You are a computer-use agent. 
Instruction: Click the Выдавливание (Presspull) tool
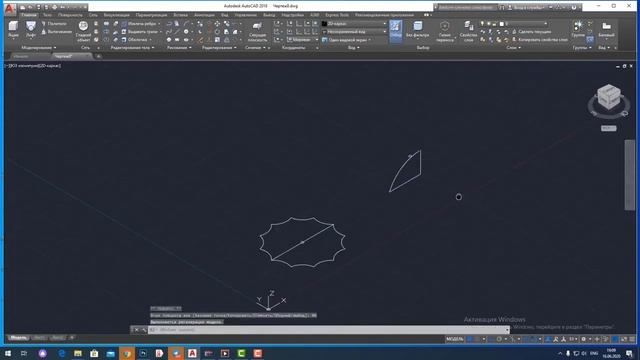(57, 32)
